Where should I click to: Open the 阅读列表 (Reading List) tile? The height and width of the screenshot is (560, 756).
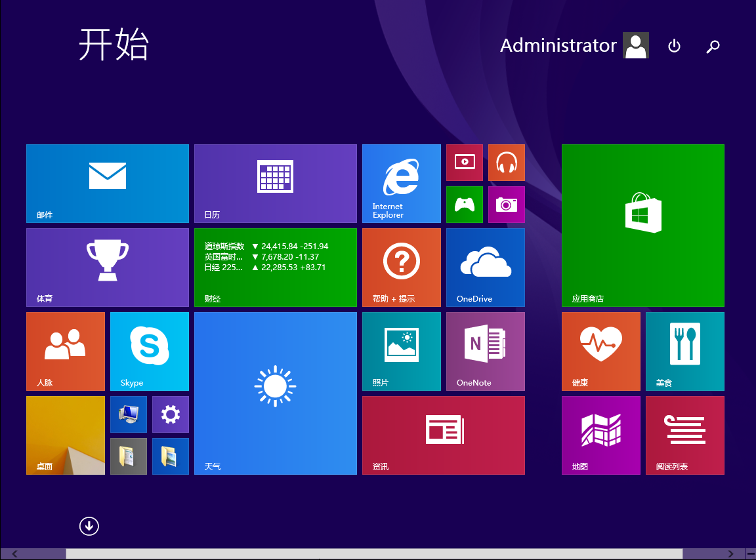[685, 435]
